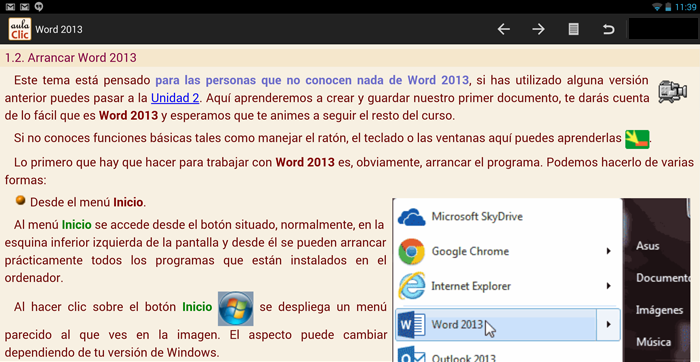Tap the aulaClic app logo
Image resolution: width=700 pixels, height=362 pixels.
click(20, 29)
